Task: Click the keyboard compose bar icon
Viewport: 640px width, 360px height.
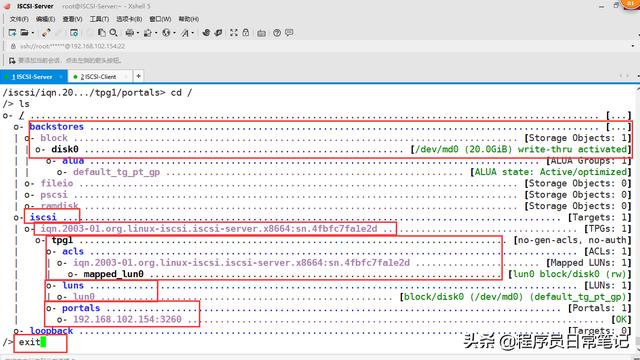Action: [261, 33]
